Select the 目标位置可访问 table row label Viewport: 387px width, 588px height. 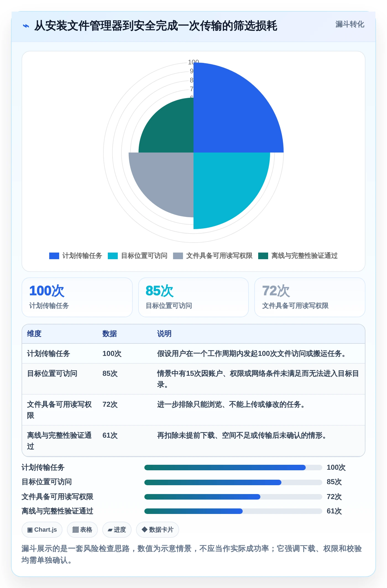coord(52,374)
